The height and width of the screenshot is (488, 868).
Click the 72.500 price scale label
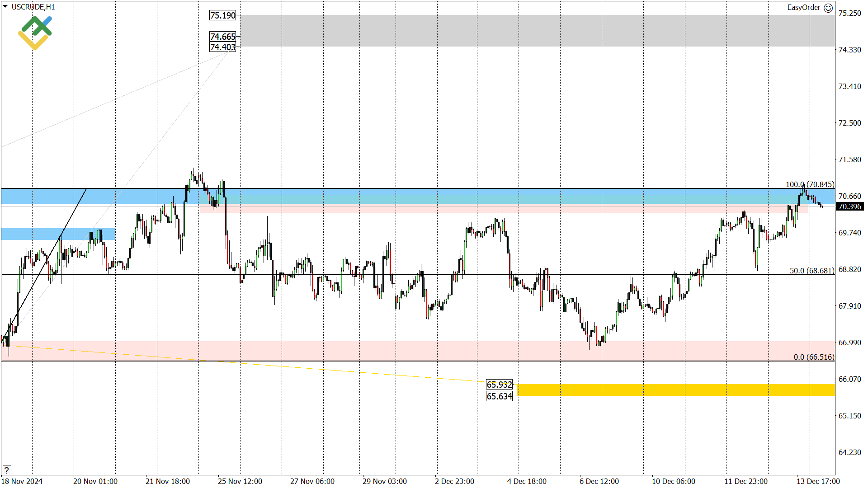coord(849,123)
